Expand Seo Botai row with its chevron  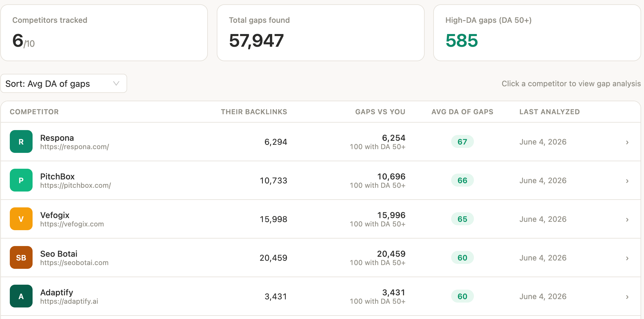627,258
